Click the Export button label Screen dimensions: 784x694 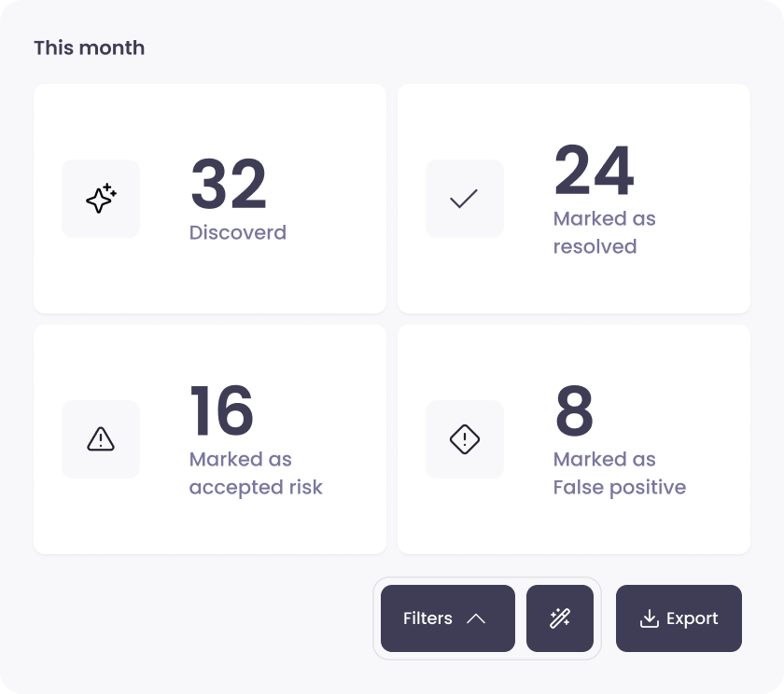692,618
